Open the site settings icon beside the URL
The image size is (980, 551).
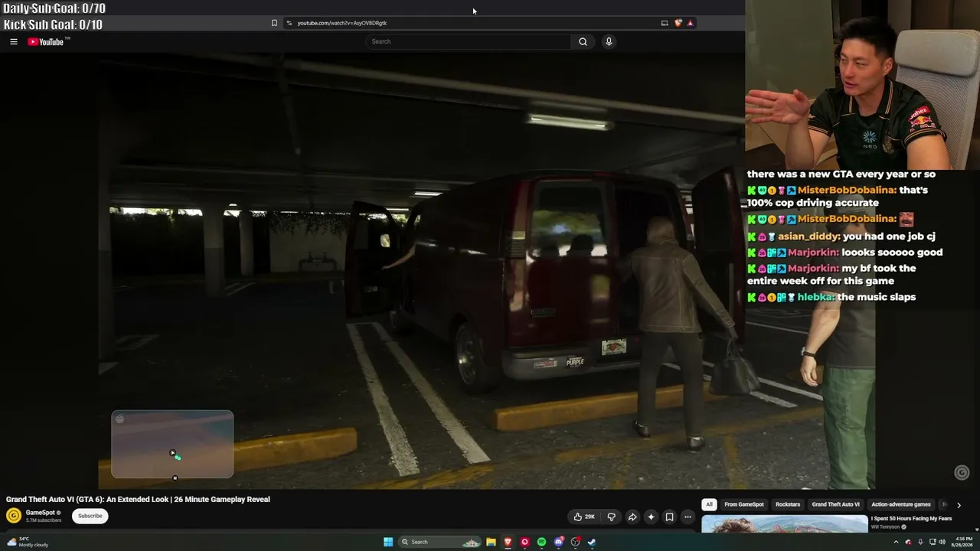(x=289, y=23)
